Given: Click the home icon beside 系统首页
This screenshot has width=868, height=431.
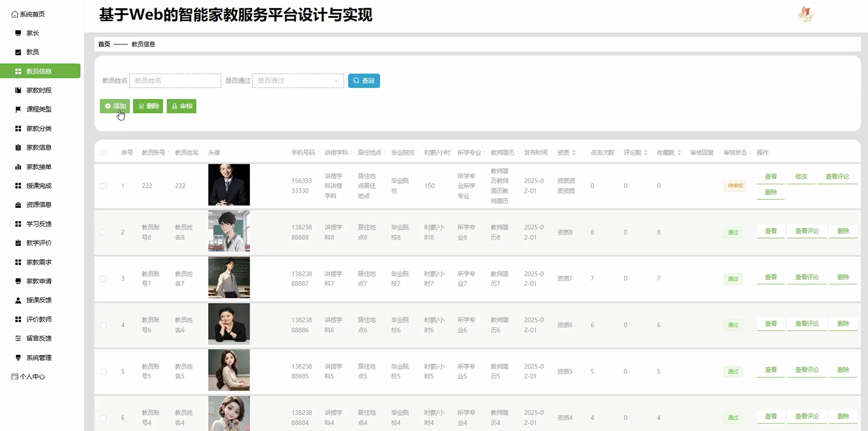Looking at the screenshot, I should [x=15, y=14].
